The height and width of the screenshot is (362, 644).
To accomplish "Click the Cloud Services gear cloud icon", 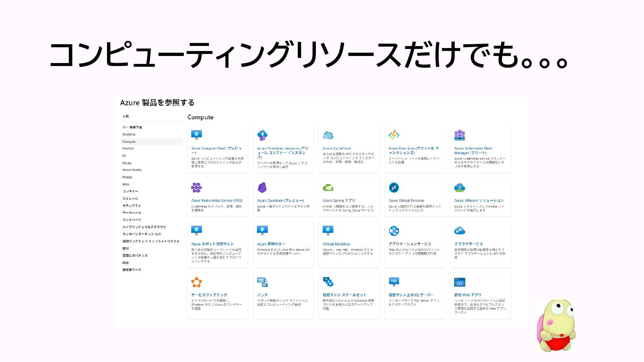I will coord(460,231).
